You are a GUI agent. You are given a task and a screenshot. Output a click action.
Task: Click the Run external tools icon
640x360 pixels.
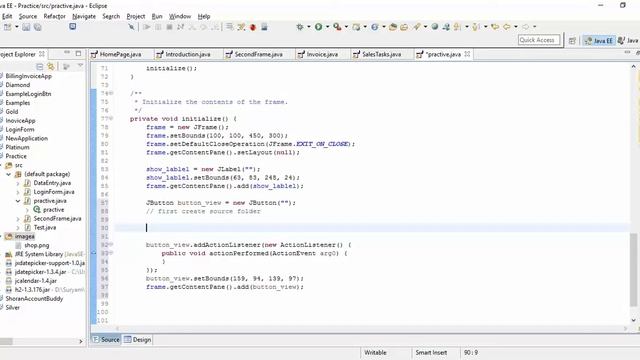coord(337,27)
